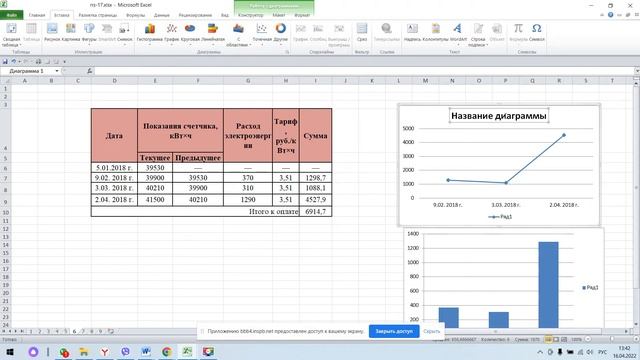Switch to the Рецензирование tab
The width and height of the screenshot is (640, 360).
click(195, 15)
